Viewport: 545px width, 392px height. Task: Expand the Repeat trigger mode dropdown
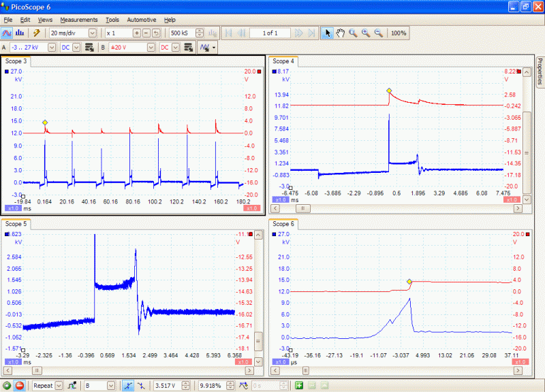point(59,385)
